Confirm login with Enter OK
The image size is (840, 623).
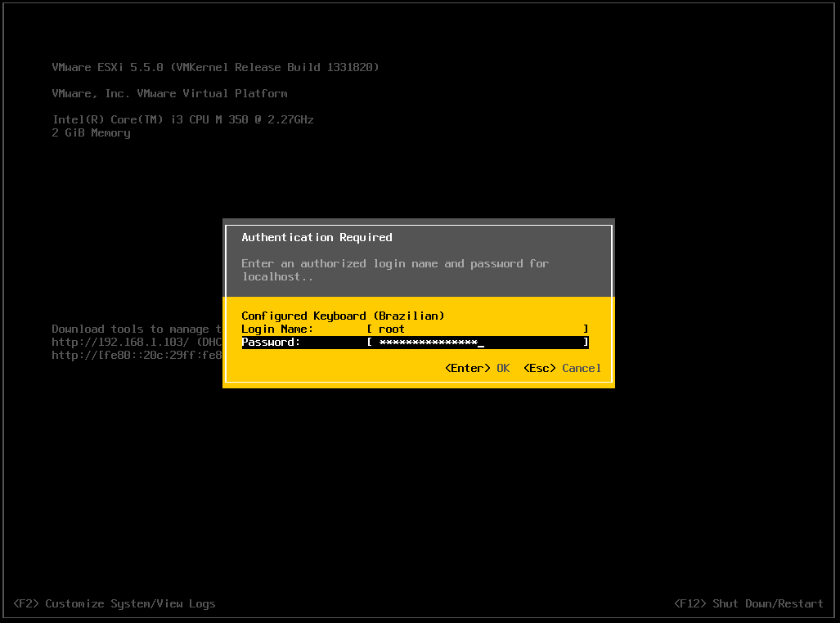478,369
